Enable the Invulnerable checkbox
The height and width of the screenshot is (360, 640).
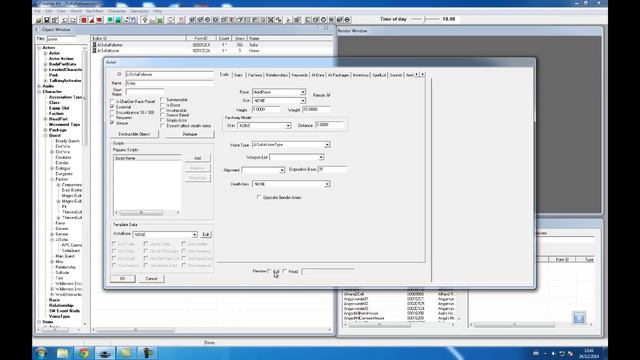162,110
